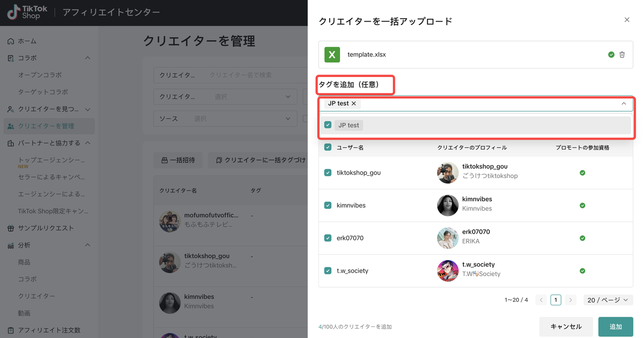Click eligibility check icon for erk07070

tap(582, 238)
